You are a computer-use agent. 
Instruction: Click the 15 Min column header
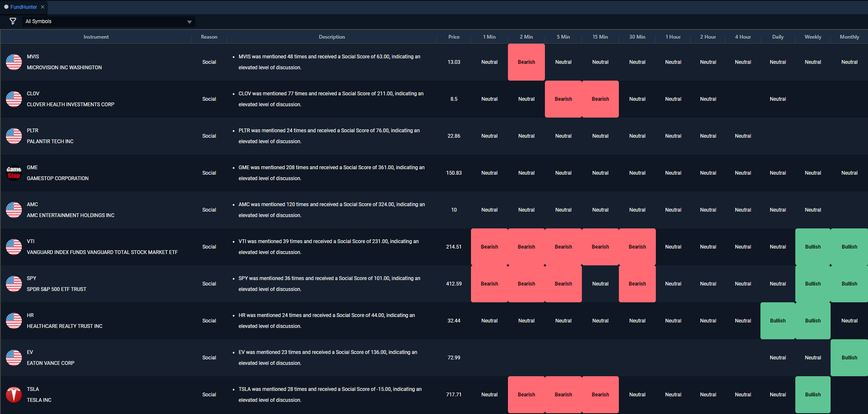pos(600,37)
